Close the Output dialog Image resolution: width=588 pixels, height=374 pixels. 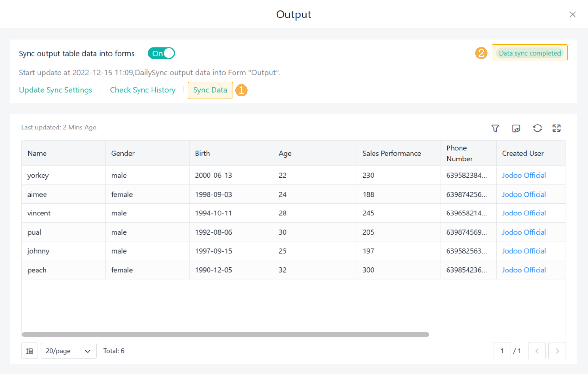(x=572, y=14)
